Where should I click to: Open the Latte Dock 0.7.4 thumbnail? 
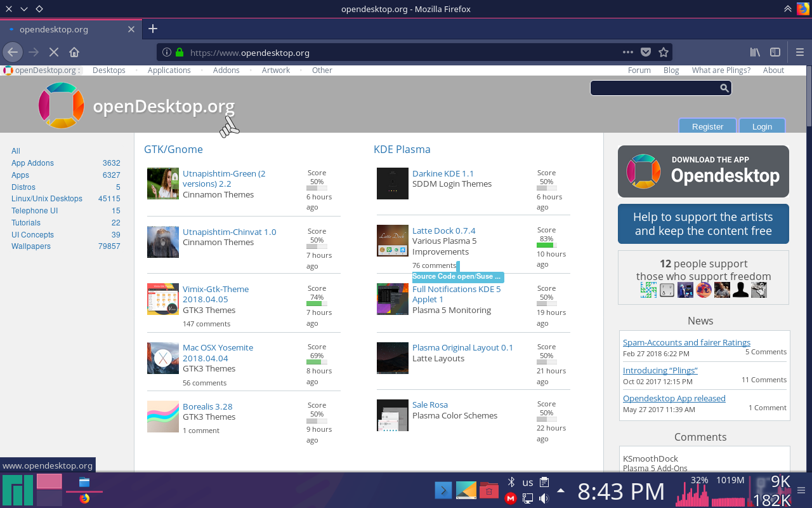pos(393,241)
